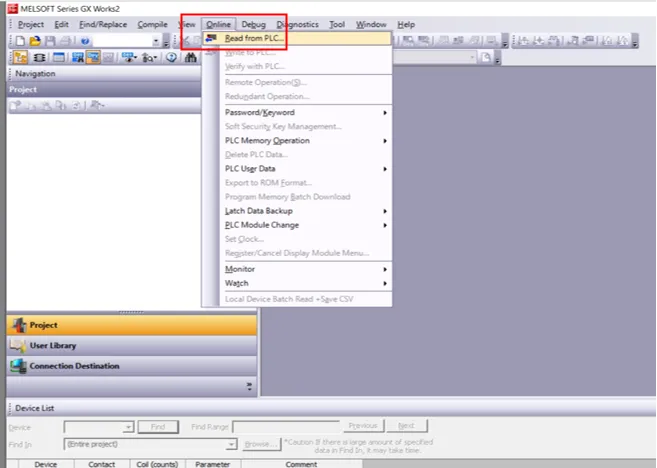Screen dimensions: 657x468
Task: Click the binoculars find icon
Action: point(191,57)
